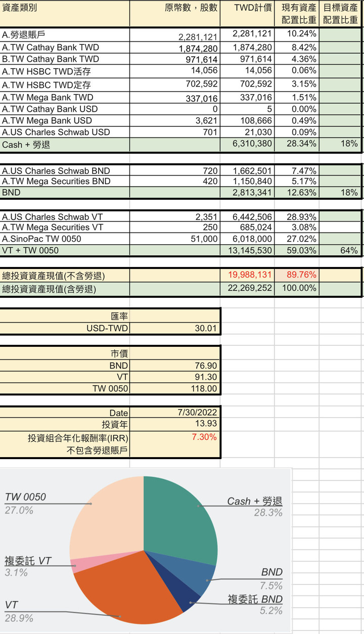364x634 pixels.
Task: Click the 18% target cell in BND row
Action: point(341,193)
